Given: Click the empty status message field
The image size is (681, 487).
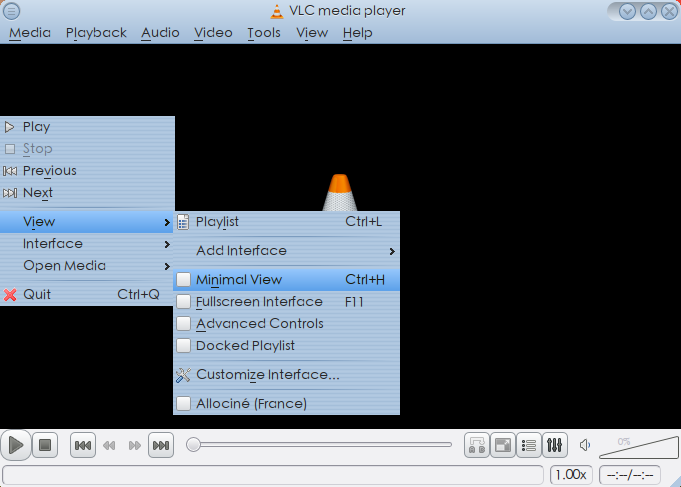Looking at the screenshot, I should (273, 474).
